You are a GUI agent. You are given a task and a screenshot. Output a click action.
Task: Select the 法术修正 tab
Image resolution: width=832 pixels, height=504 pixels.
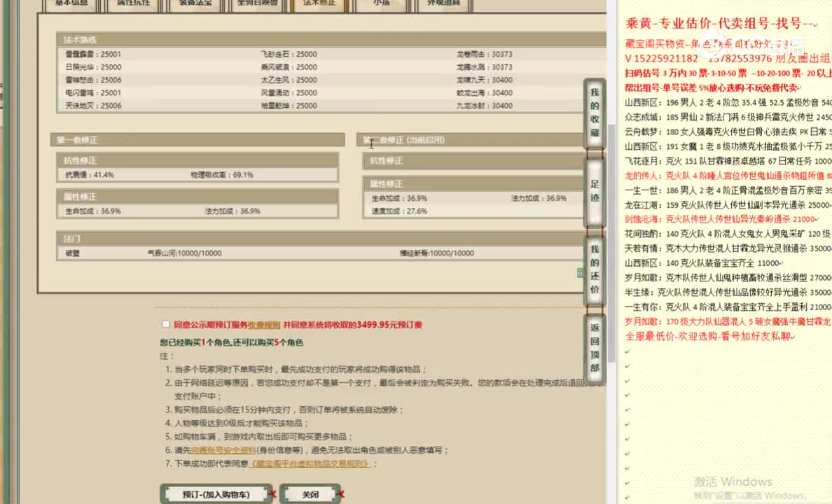tap(319, 4)
